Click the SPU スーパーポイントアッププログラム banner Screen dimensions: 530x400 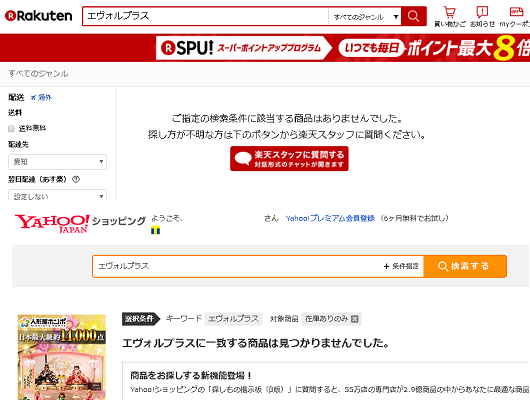click(243, 48)
